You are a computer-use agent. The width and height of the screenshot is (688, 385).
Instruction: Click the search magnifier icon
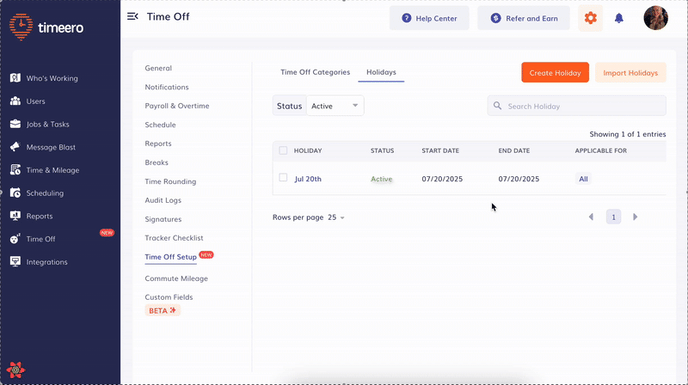(x=497, y=106)
